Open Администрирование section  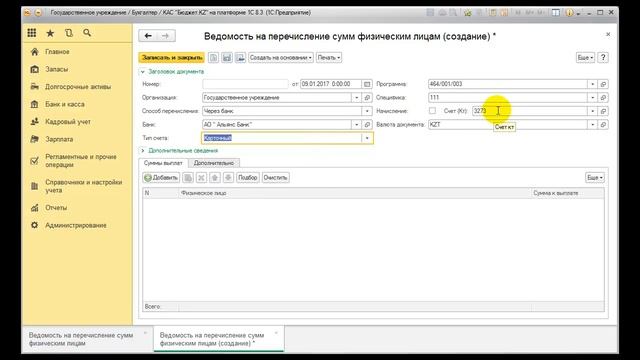[76, 225]
